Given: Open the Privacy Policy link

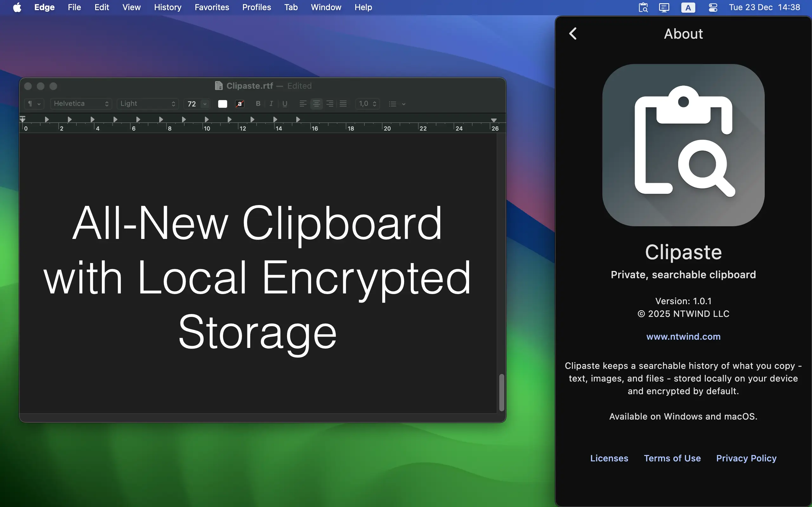Looking at the screenshot, I should [746, 458].
